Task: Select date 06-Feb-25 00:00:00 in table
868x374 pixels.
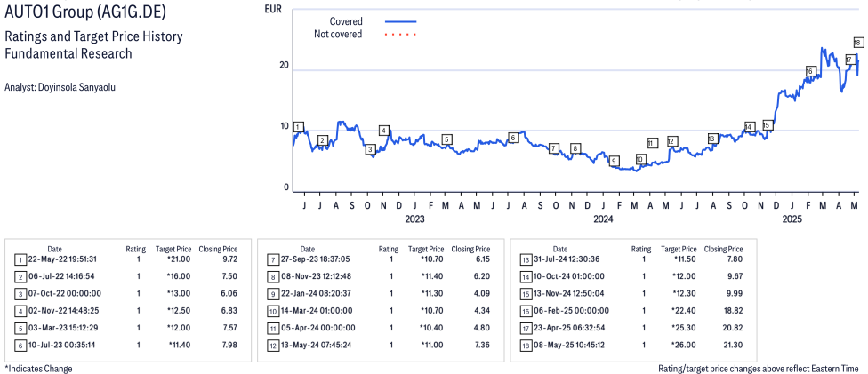Action: [x=573, y=310]
